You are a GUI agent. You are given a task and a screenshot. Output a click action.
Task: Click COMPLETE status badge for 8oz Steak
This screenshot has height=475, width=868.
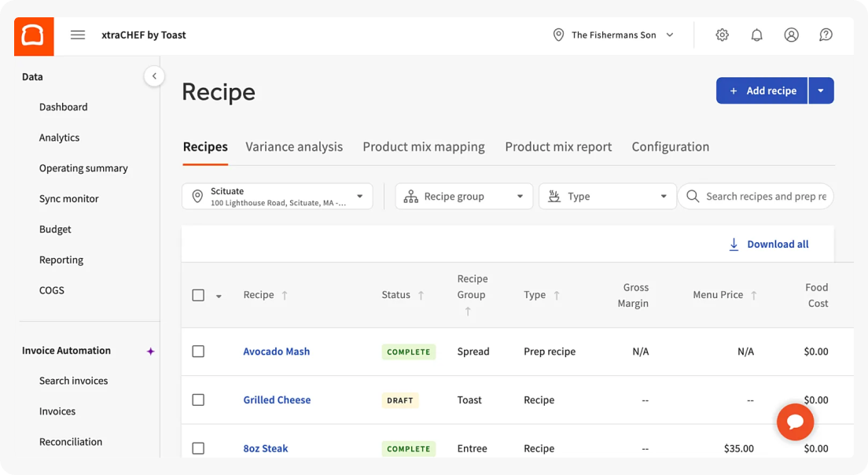point(409,449)
